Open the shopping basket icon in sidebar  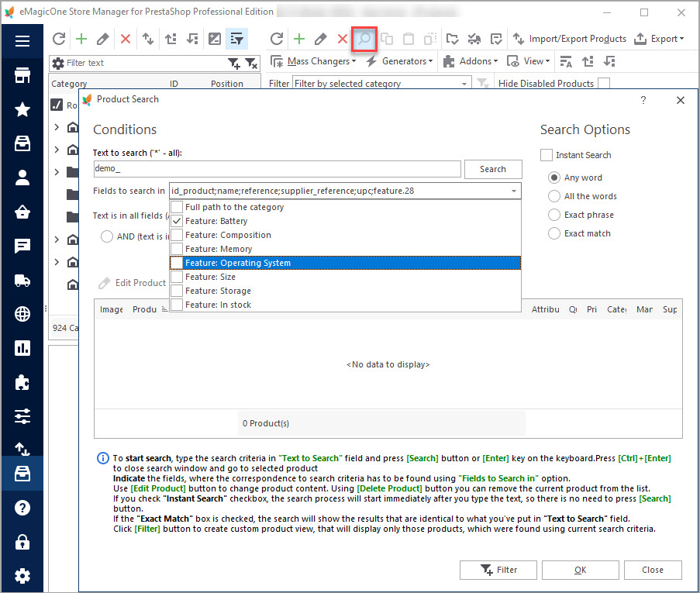22,212
